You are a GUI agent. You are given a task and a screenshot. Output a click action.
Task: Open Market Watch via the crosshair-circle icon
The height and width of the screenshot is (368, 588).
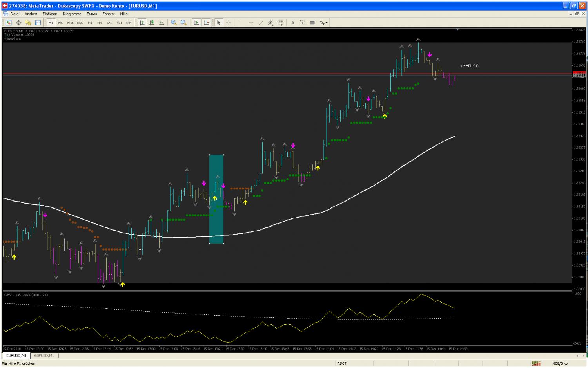coord(18,23)
